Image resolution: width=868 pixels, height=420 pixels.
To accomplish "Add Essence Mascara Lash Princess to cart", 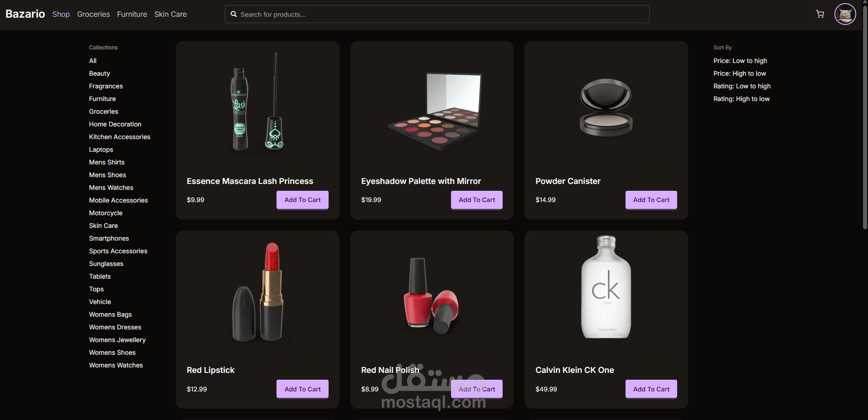I will point(302,200).
